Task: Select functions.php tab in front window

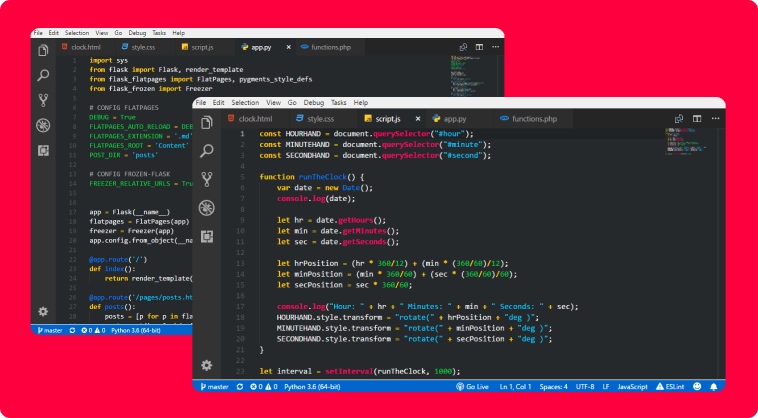Action: [534, 118]
